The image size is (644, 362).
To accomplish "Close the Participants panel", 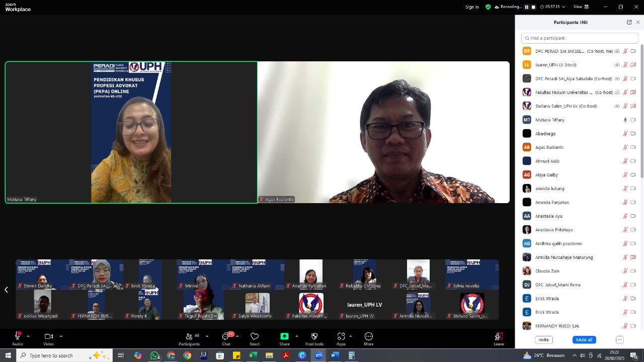I will pyautogui.click(x=638, y=22).
